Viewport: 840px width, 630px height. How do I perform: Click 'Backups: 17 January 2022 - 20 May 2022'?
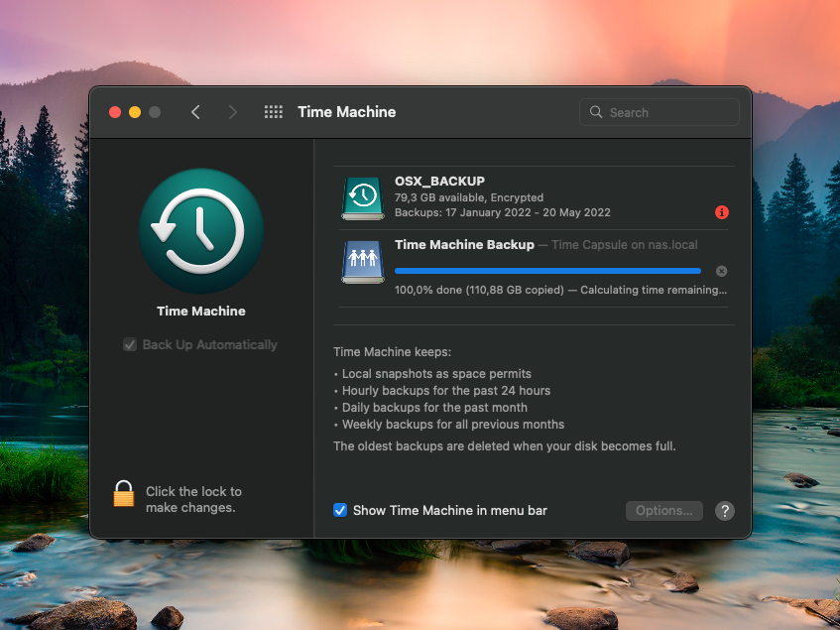(x=503, y=212)
